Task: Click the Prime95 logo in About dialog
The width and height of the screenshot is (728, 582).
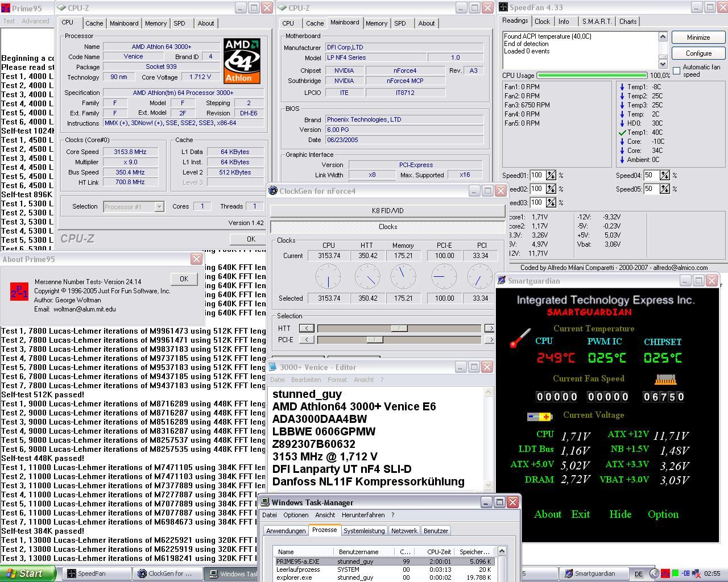Action: [x=19, y=292]
